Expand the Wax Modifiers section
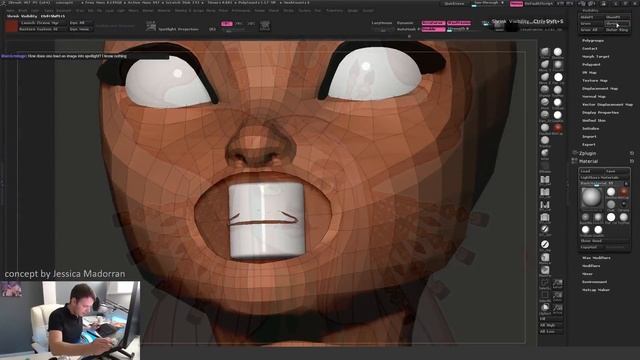 [596, 258]
